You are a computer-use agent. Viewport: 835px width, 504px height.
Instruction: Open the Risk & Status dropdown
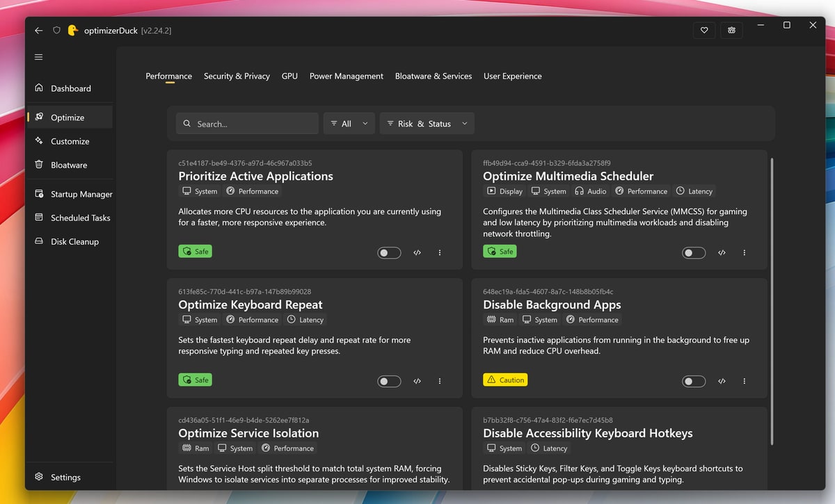(427, 124)
